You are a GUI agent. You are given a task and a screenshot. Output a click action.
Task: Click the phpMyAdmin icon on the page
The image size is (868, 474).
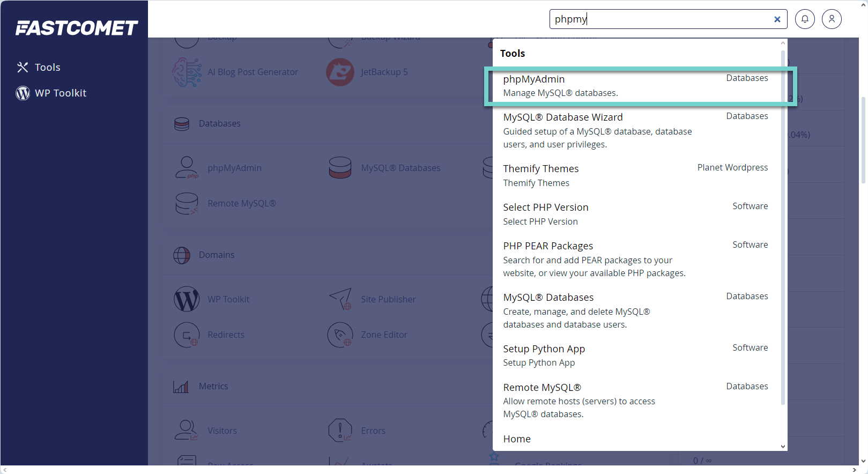tap(187, 168)
